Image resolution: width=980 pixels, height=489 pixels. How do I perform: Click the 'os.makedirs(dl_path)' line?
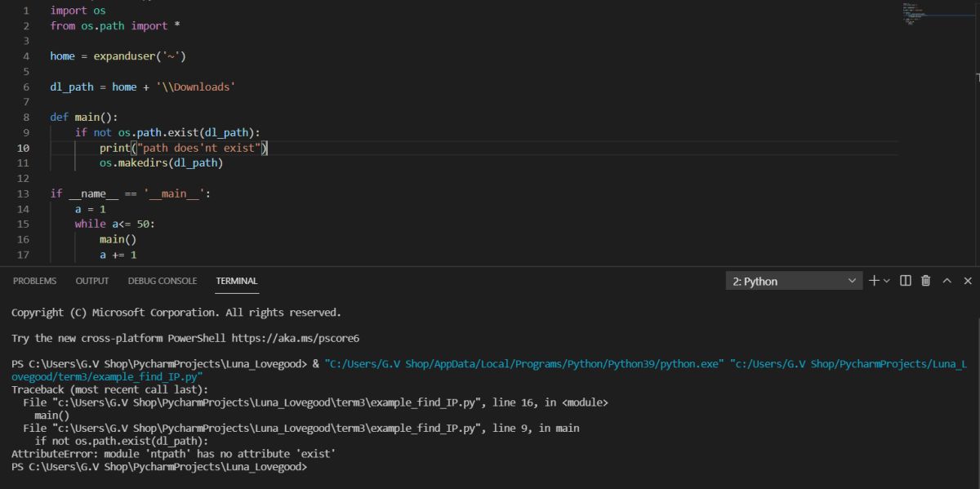click(x=162, y=162)
